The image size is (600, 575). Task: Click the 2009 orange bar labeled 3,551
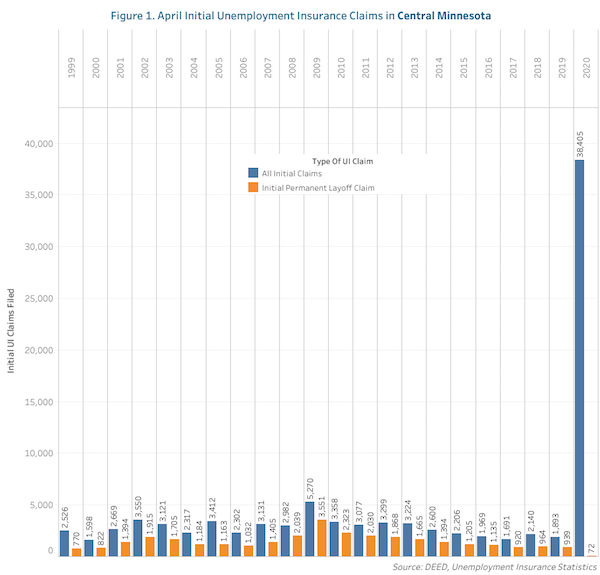coord(322,537)
